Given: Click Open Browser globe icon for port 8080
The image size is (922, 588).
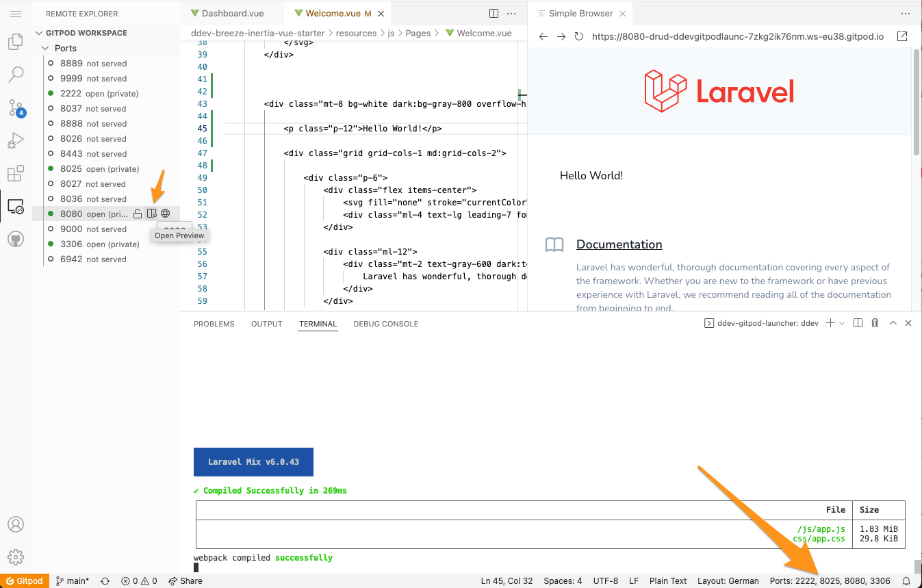Looking at the screenshot, I should click(x=166, y=214).
